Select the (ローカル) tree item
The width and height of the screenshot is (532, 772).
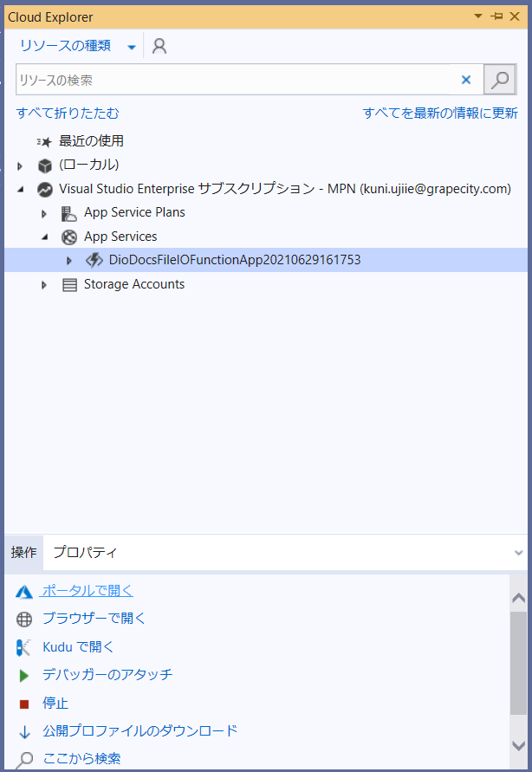coord(89,165)
